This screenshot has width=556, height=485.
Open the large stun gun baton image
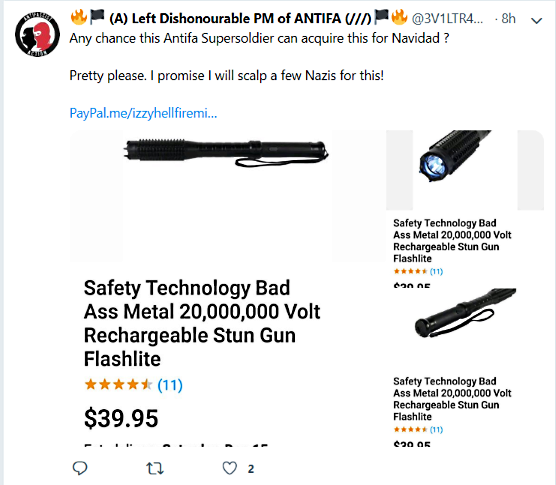(227, 153)
